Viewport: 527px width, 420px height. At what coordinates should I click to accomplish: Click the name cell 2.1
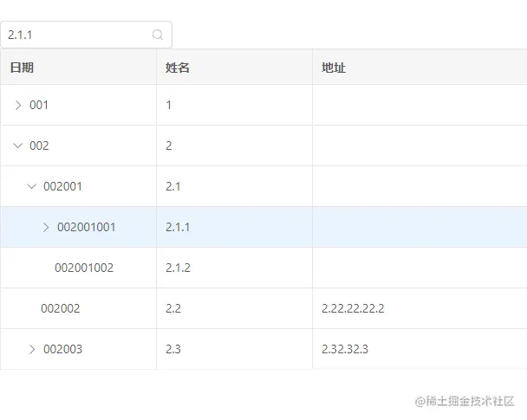pos(234,186)
